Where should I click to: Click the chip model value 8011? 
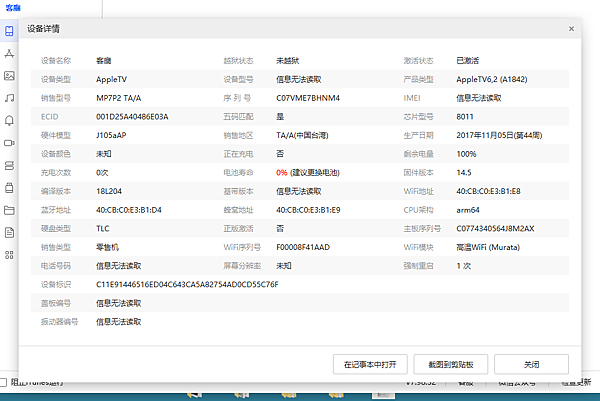click(465, 117)
